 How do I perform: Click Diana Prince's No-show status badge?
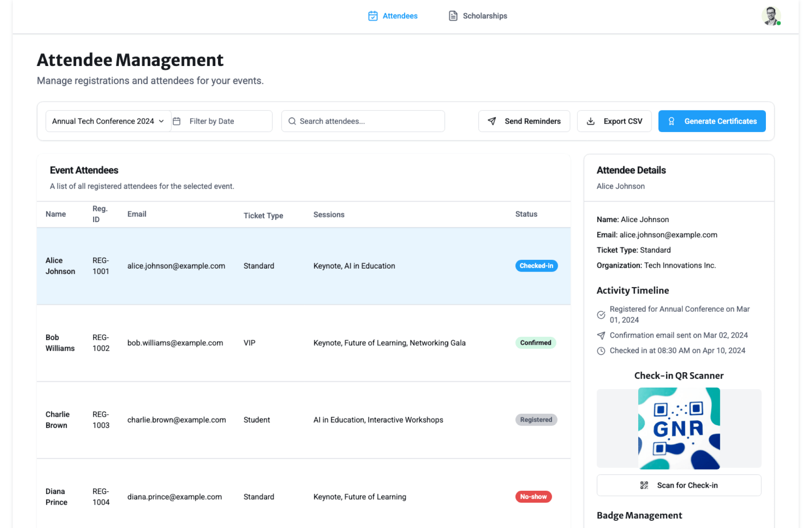pyautogui.click(x=533, y=497)
